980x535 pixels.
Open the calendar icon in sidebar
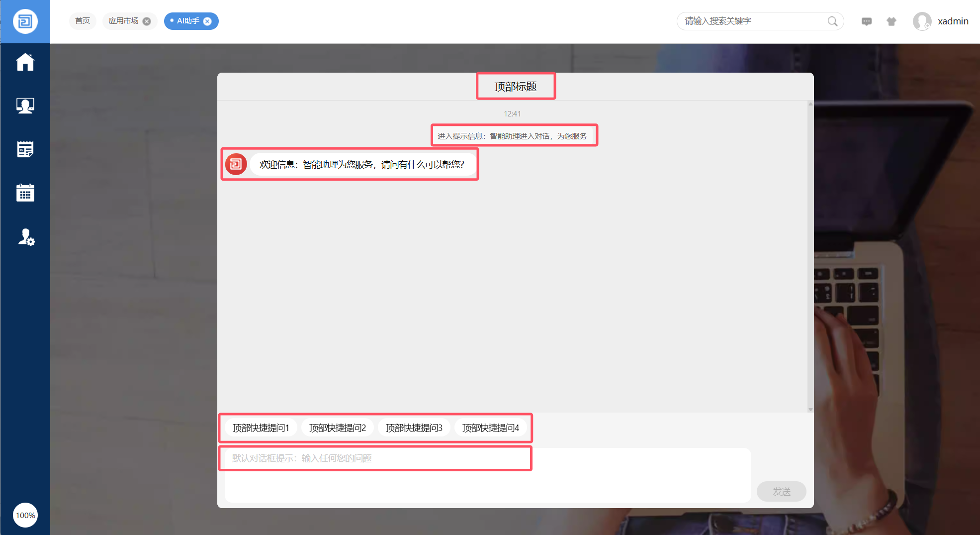pos(25,193)
